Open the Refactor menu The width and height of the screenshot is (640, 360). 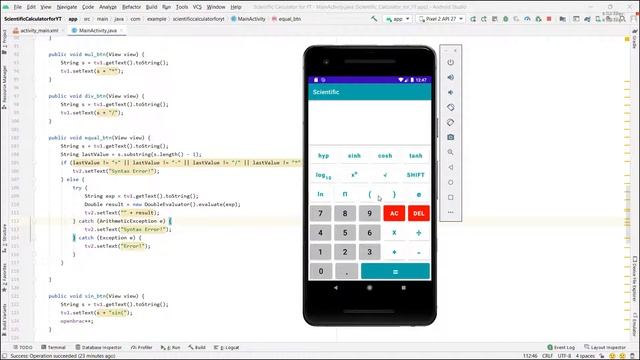pos(131,7)
